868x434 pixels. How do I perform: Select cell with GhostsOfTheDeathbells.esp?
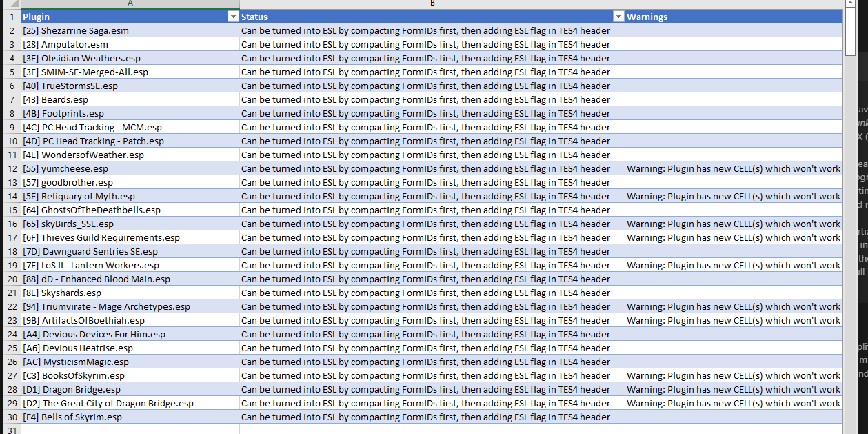(130, 210)
